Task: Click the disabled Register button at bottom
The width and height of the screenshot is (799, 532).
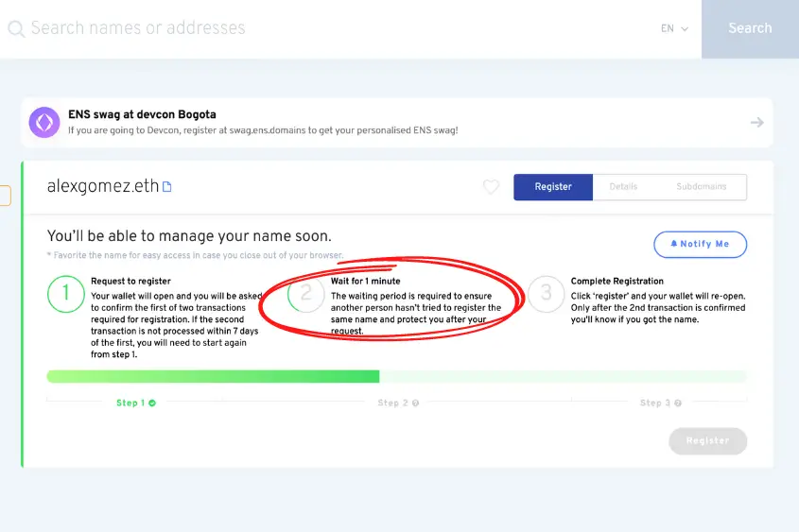Action: (708, 441)
